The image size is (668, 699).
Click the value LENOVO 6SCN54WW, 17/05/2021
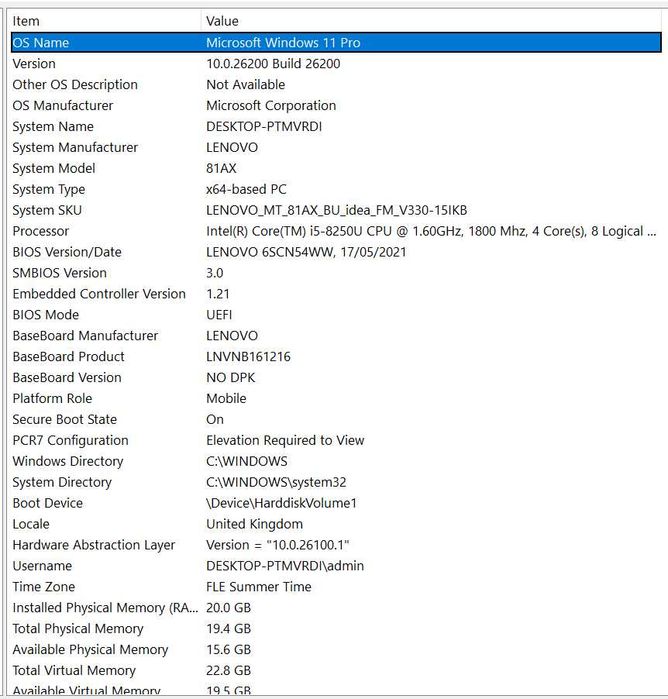(x=306, y=252)
